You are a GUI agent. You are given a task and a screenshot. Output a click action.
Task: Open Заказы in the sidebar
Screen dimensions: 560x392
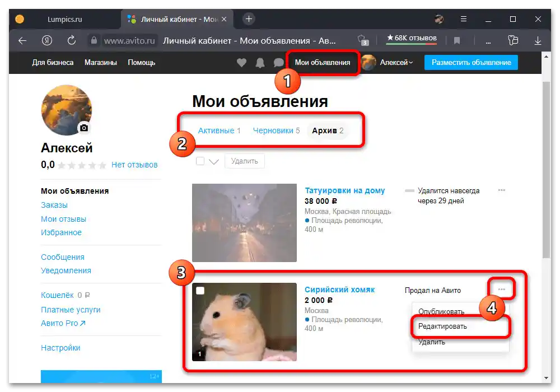coord(54,205)
